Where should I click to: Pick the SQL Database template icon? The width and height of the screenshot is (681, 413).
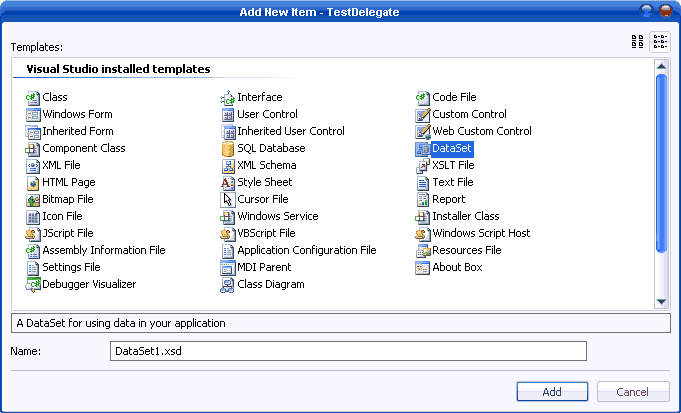[228, 149]
